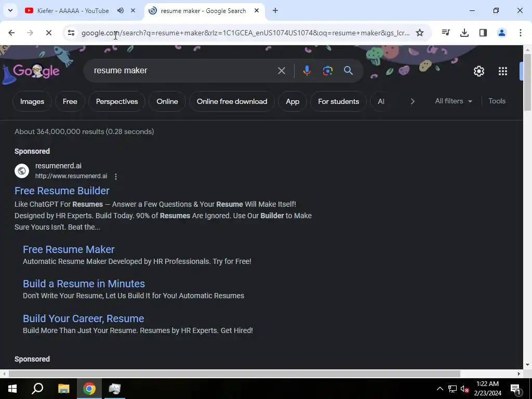Choose the Online filter chip
The width and height of the screenshot is (532, 399).
pos(167,101)
